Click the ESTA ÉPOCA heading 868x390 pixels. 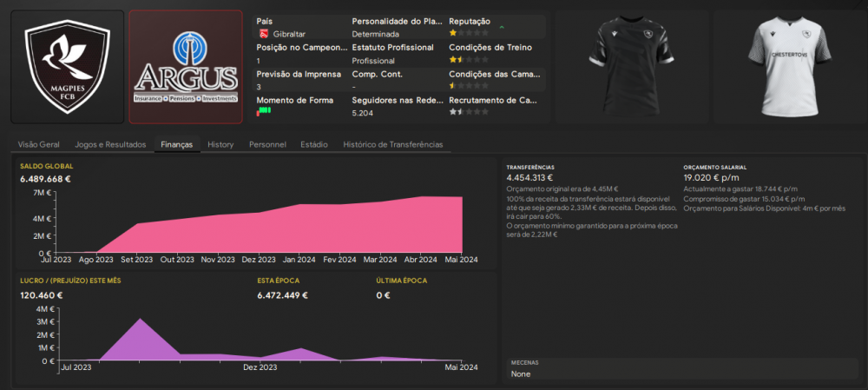click(279, 281)
